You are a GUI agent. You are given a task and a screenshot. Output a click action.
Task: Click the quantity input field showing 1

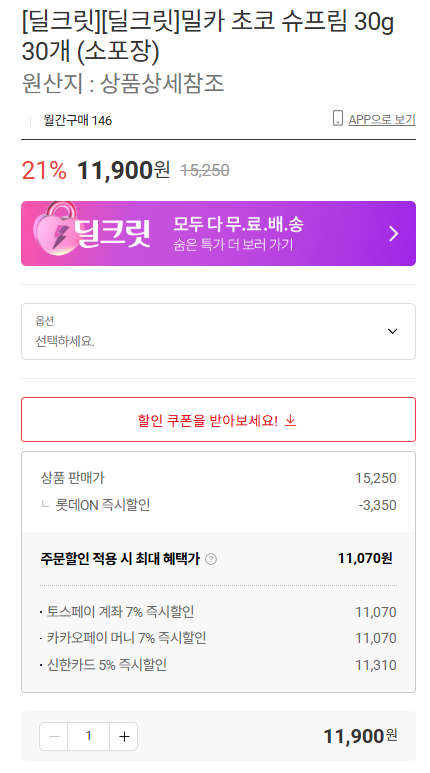(x=89, y=737)
